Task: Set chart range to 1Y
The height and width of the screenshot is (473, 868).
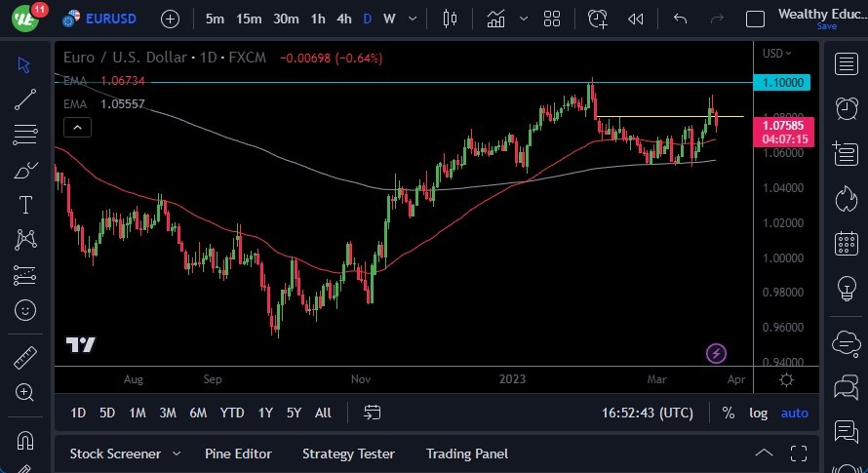Action: [x=265, y=413]
